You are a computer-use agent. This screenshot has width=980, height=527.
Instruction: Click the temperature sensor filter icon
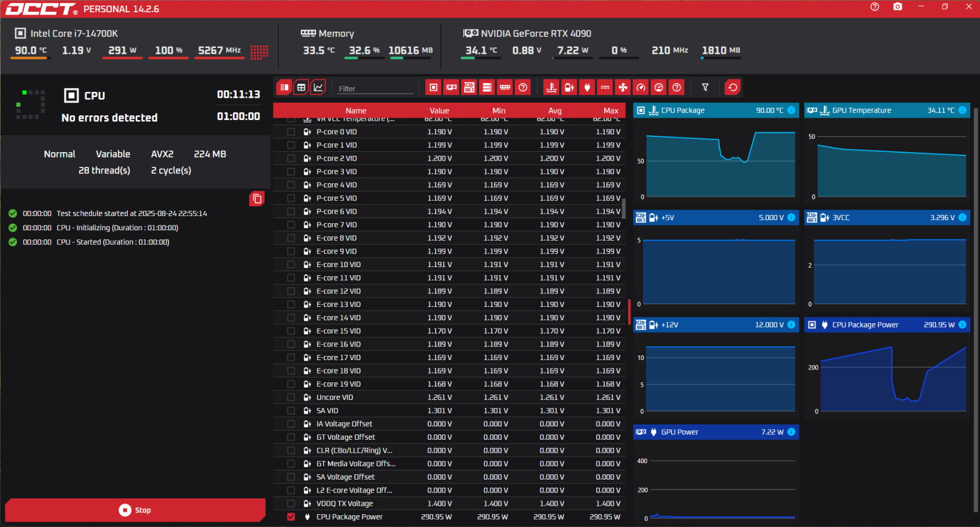[551, 88]
